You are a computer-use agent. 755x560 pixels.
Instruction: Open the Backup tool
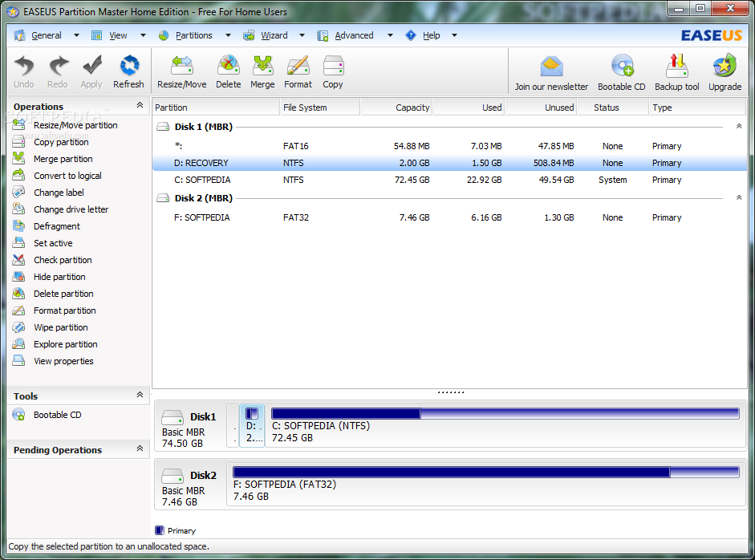pos(677,73)
